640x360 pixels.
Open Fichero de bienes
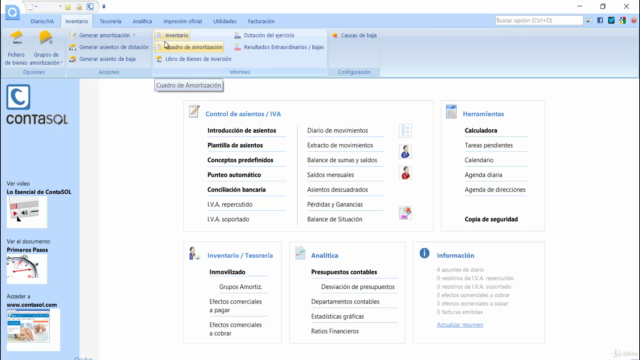point(16,48)
